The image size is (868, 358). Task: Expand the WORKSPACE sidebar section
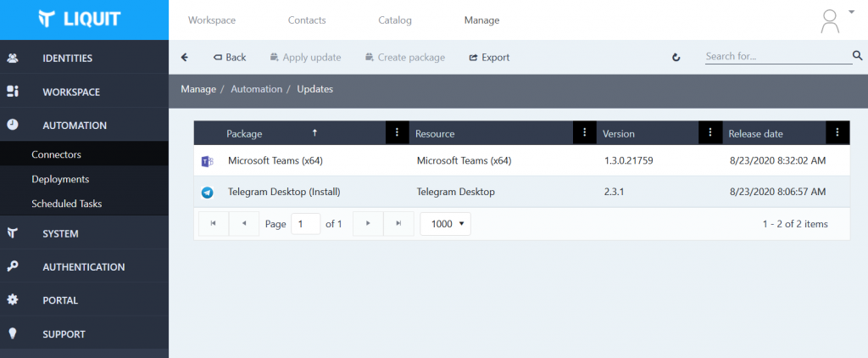(x=84, y=92)
